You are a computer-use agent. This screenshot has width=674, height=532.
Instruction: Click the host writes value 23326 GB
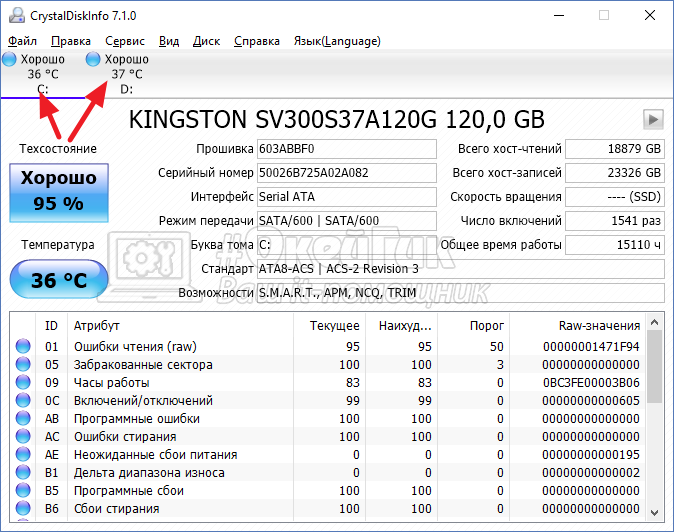click(615, 173)
